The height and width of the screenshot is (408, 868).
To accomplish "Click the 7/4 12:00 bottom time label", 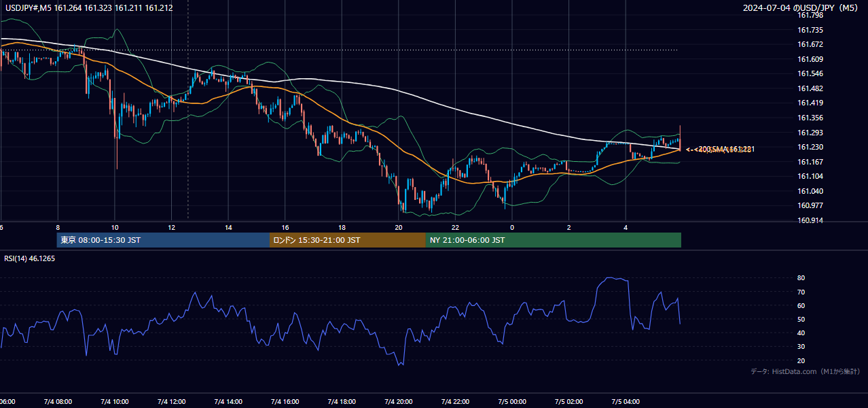I will click(x=170, y=402).
